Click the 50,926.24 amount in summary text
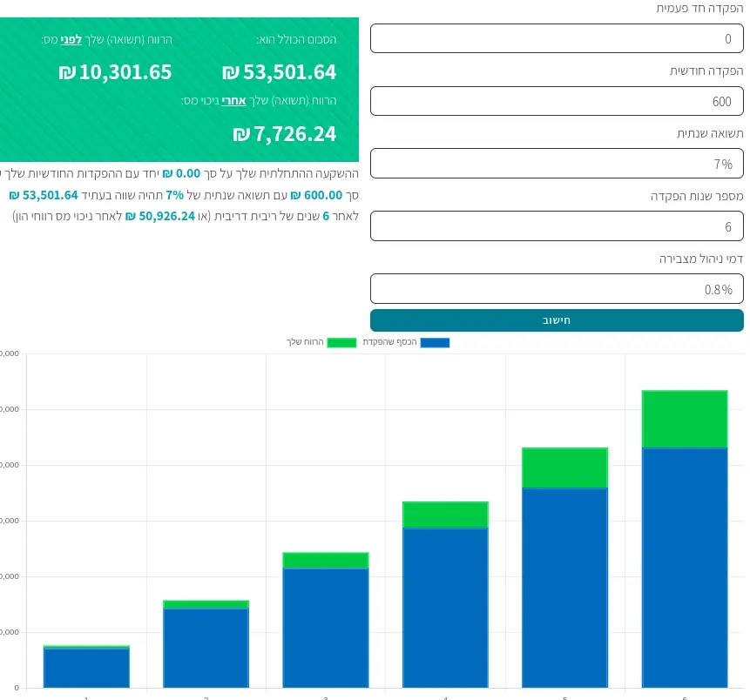750x700 pixels. tap(166, 216)
